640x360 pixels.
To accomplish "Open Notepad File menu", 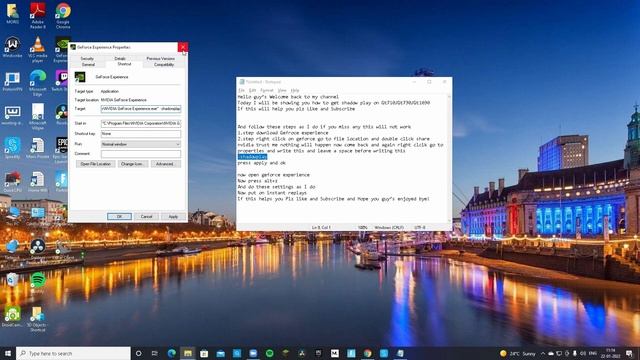I will (x=241, y=90).
